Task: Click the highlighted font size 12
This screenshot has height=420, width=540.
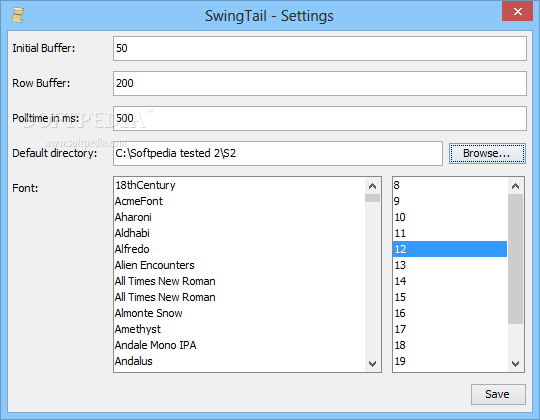Action: coord(450,249)
